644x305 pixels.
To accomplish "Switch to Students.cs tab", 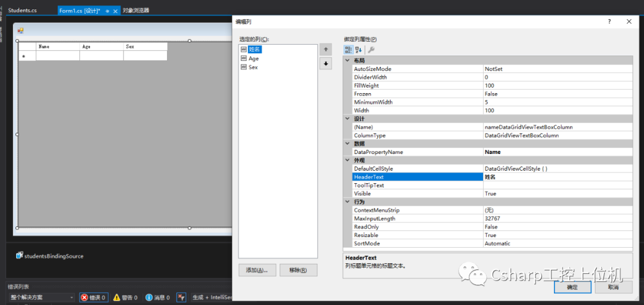I will pos(23,11).
